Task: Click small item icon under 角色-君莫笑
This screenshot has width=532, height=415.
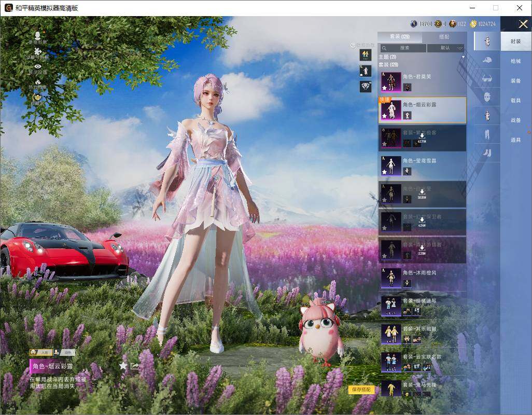Action: 407,88
